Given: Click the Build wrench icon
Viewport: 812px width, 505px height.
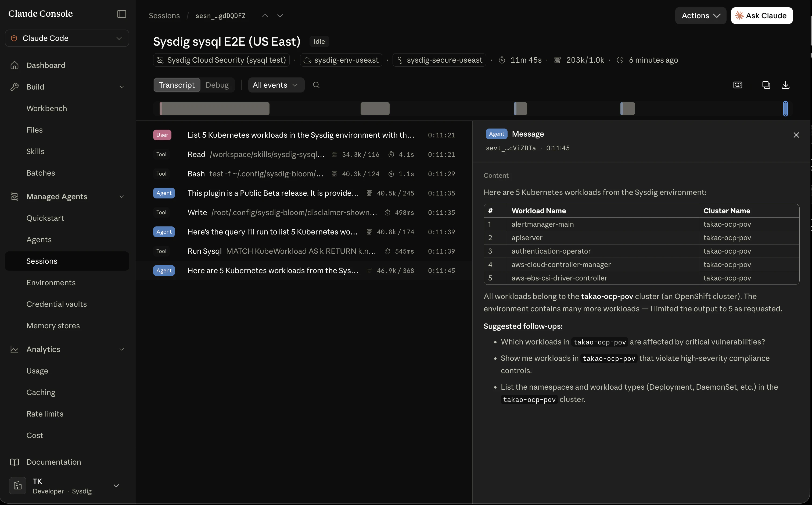Looking at the screenshot, I should tap(14, 87).
